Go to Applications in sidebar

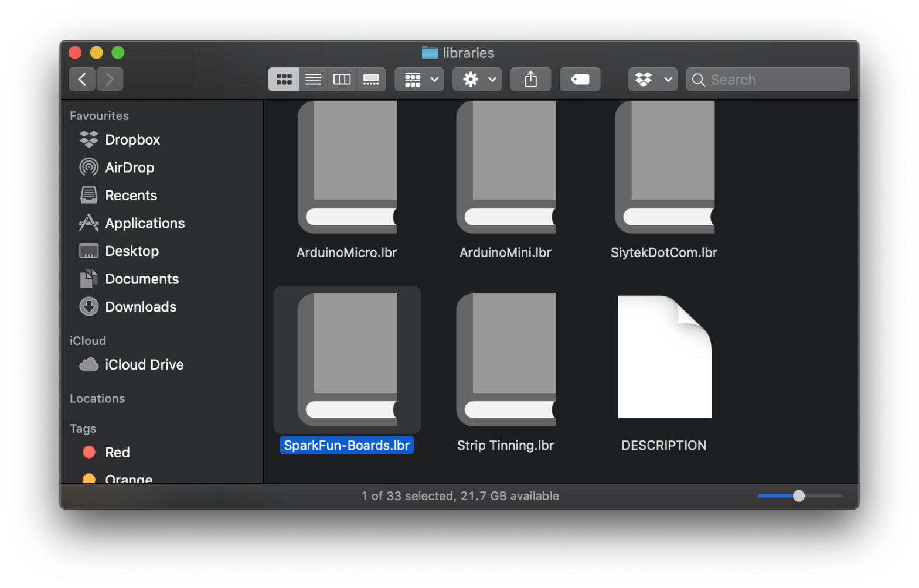click(x=144, y=223)
